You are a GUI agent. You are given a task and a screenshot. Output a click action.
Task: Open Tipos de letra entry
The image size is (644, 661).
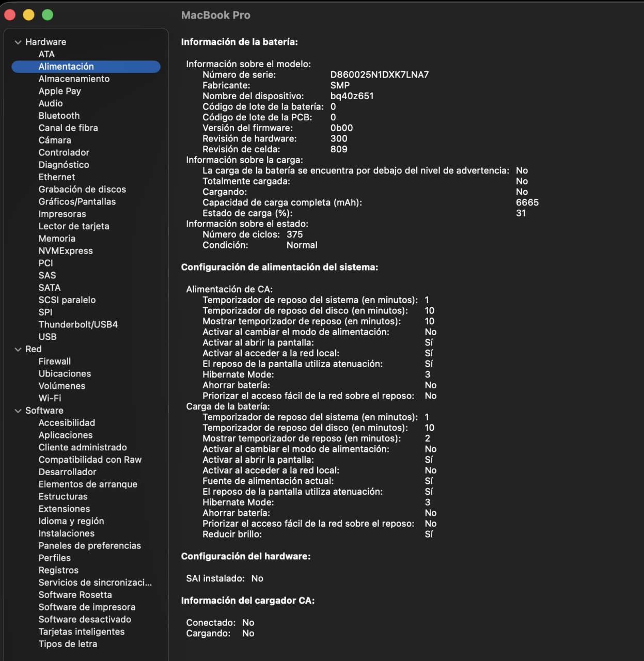(x=68, y=644)
